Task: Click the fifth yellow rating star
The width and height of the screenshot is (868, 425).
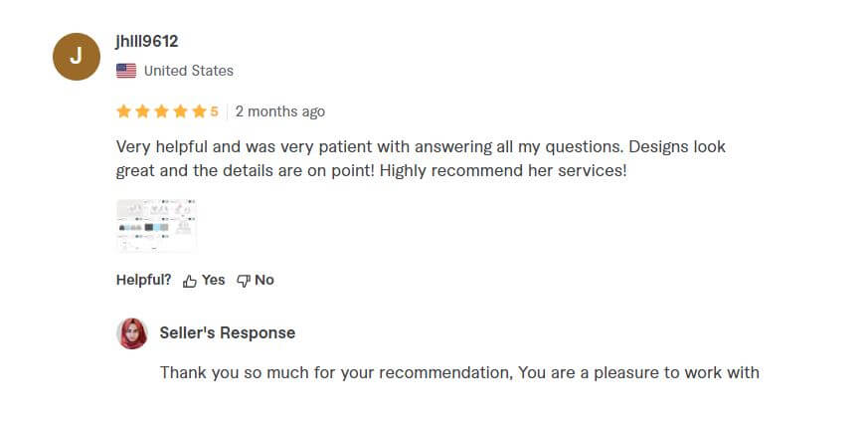Action: [199, 111]
